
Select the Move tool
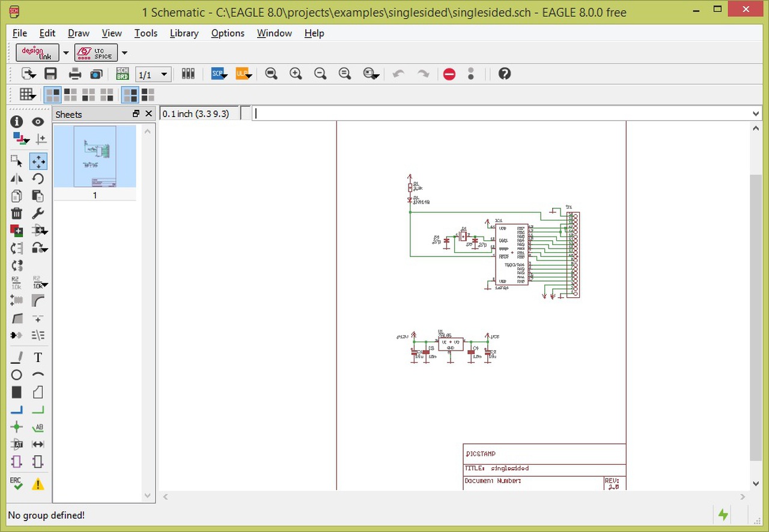click(x=38, y=162)
